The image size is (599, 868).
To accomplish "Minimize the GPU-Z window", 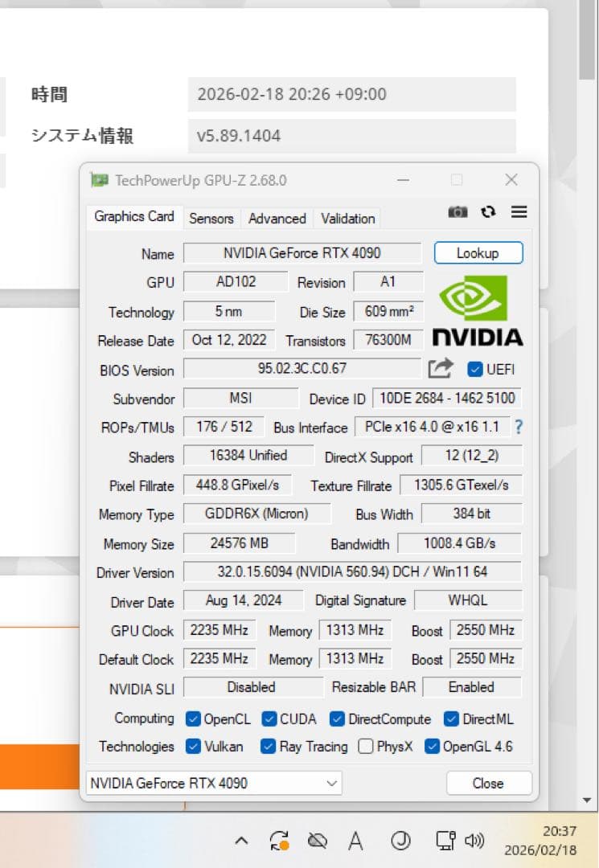I will [403, 180].
